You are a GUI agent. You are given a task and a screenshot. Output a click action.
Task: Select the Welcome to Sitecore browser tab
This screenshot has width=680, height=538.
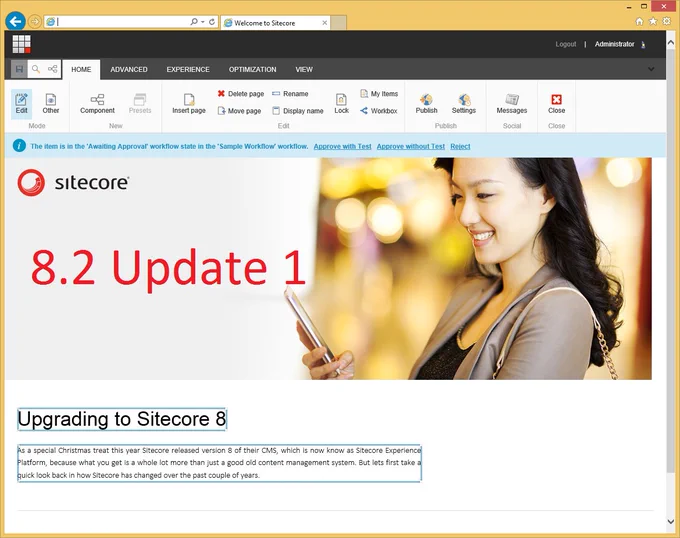pyautogui.click(x=275, y=23)
